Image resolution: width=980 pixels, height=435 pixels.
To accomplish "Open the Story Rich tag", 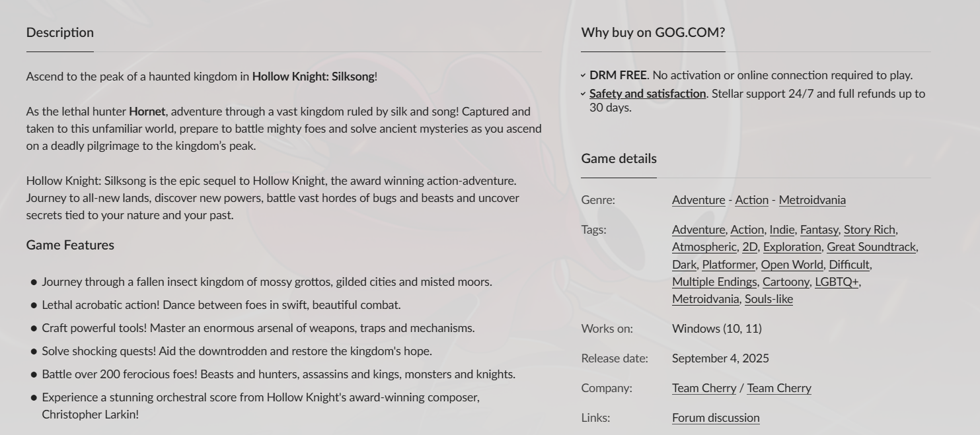I will coord(870,230).
